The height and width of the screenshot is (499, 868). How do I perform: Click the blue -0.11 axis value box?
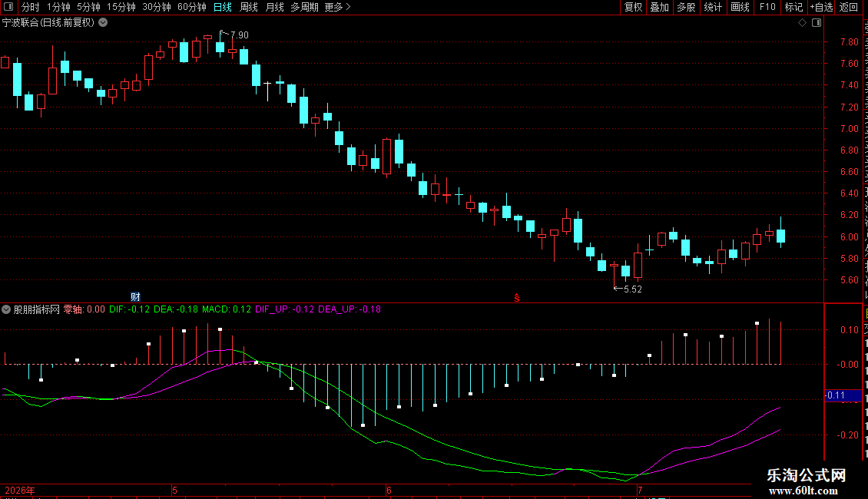click(x=843, y=395)
